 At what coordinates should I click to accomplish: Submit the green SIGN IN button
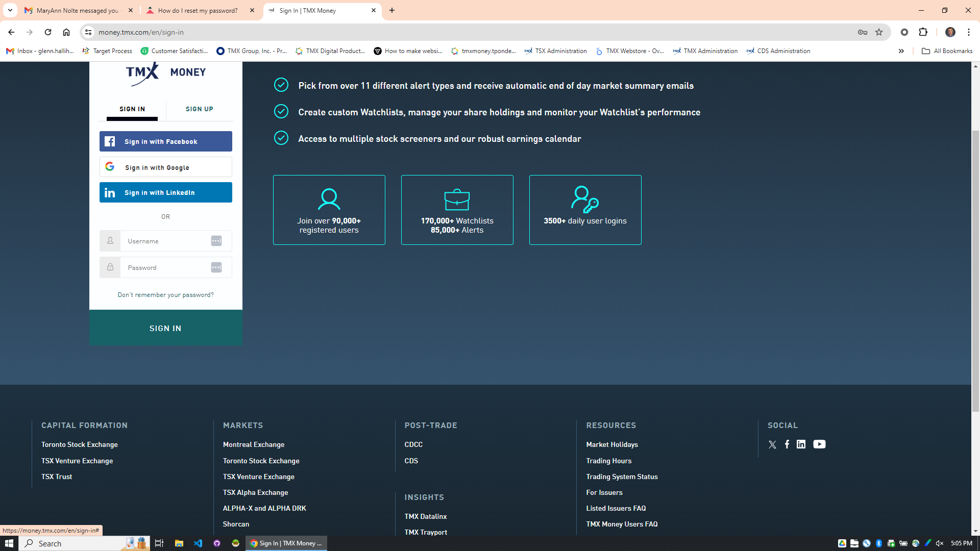(166, 328)
